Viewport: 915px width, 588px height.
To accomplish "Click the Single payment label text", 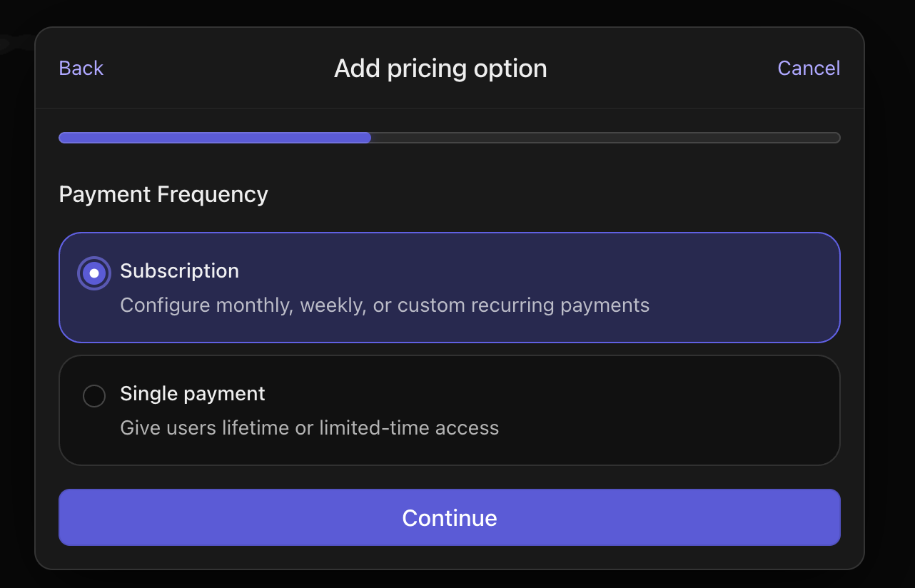I will point(193,393).
